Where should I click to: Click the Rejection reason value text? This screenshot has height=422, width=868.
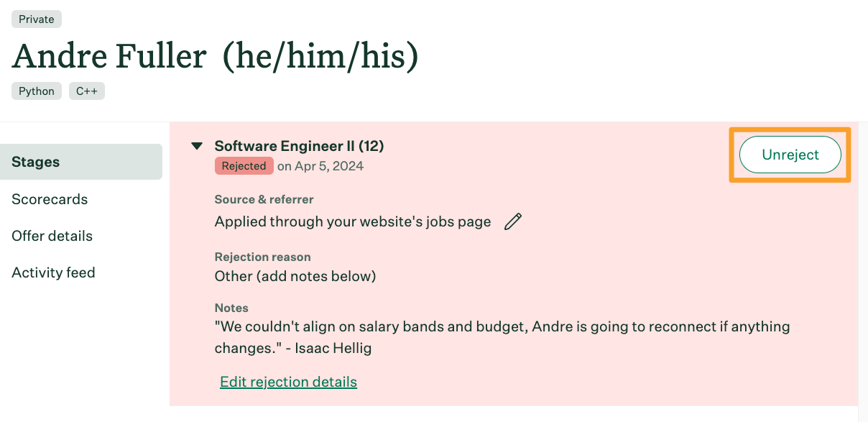295,276
